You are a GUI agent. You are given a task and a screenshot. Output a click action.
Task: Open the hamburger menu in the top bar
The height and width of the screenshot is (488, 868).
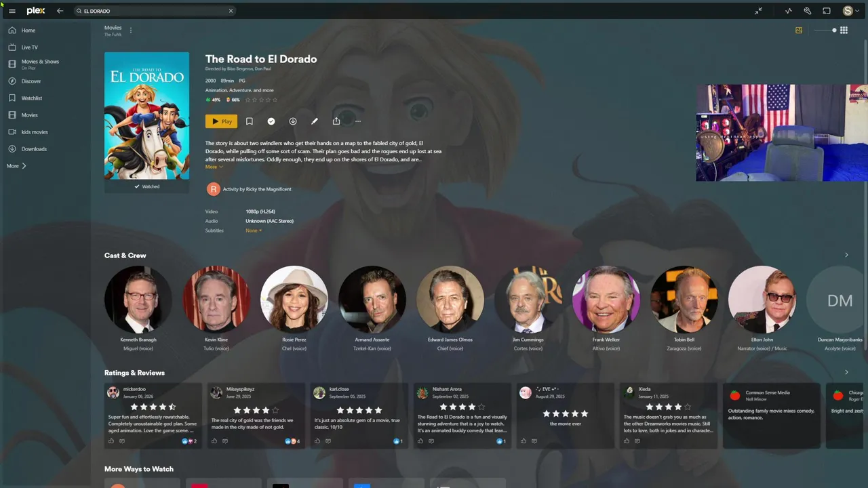pyautogui.click(x=12, y=11)
